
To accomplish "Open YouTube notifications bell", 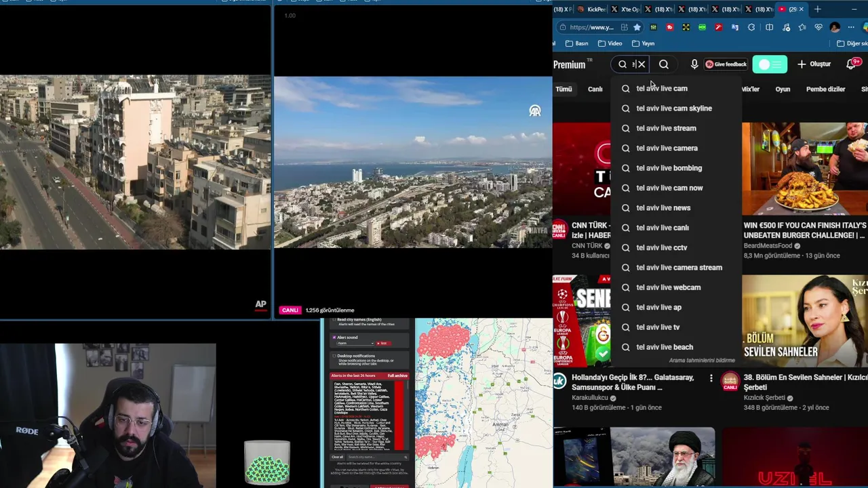I will (x=852, y=64).
